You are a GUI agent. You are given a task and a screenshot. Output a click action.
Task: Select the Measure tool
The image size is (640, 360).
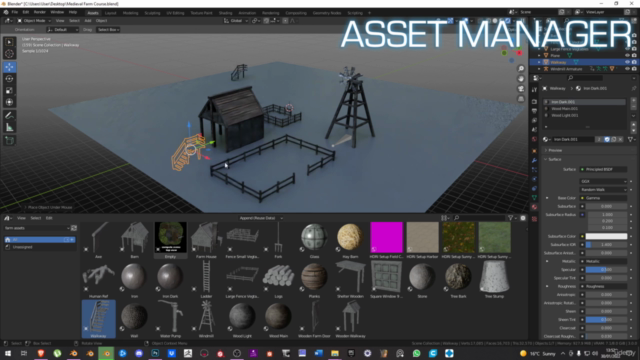pos(9,128)
